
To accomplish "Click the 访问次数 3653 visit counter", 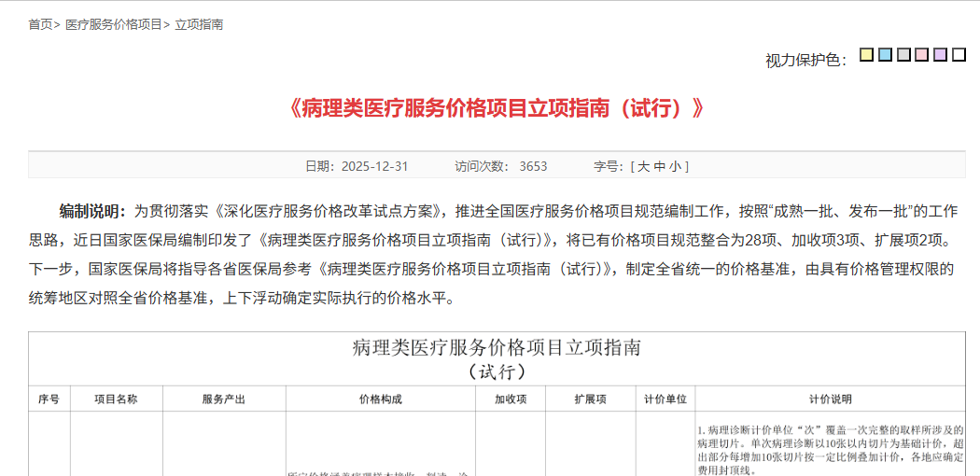I will [x=500, y=166].
